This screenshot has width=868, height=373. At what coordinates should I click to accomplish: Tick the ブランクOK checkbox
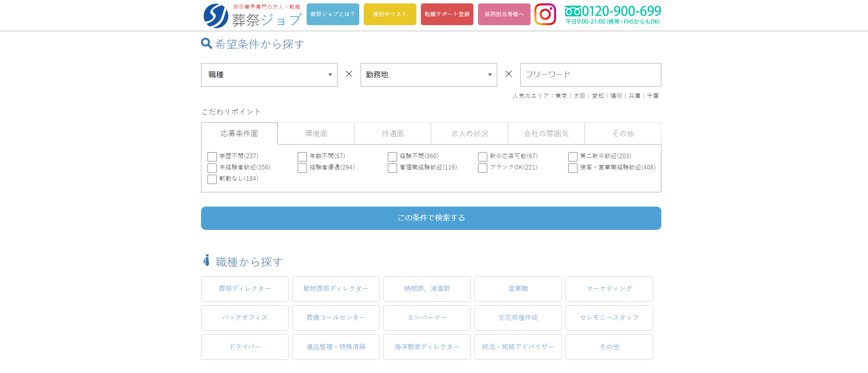click(x=482, y=168)
